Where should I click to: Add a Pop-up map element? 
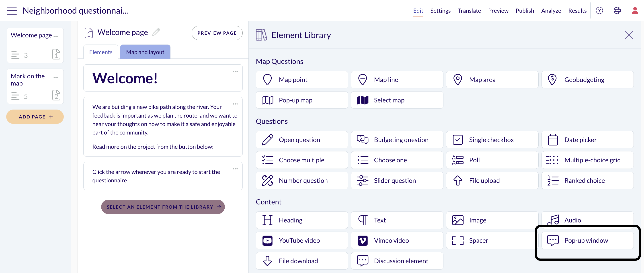pos(302,100)
